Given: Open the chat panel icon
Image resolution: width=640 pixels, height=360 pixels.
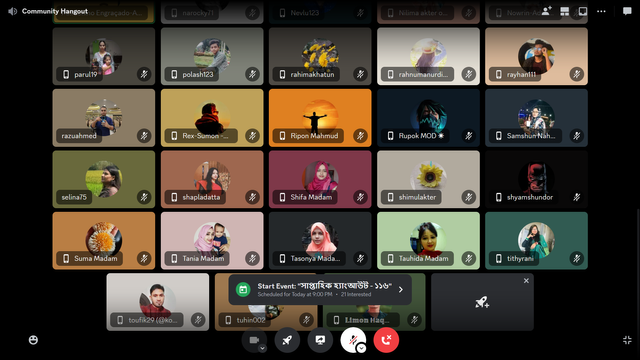Looking at the screenshot, I should coord(627,11).
